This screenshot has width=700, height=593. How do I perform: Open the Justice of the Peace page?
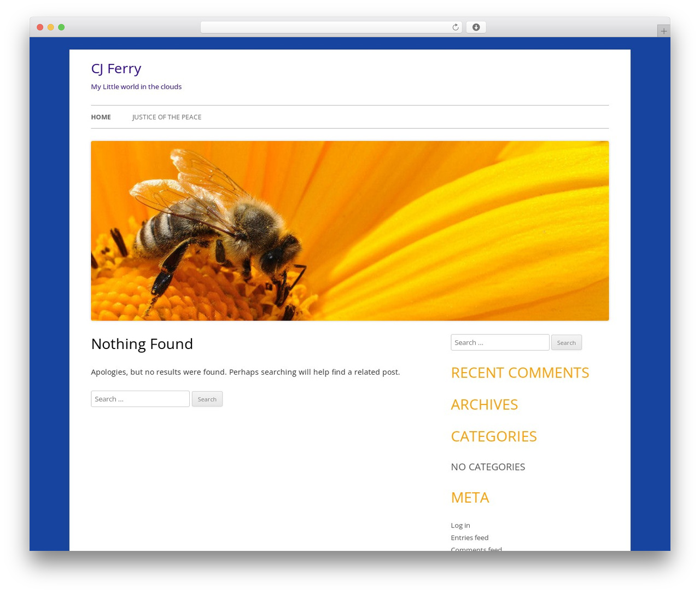point(167,117)
